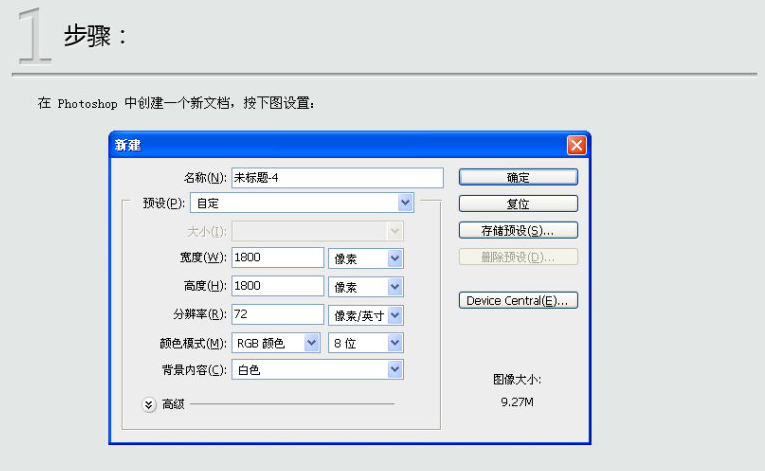The height and width of the screenshot is (471, 765).
Task: Click the 图像大小: label
Action: [517, 379]
